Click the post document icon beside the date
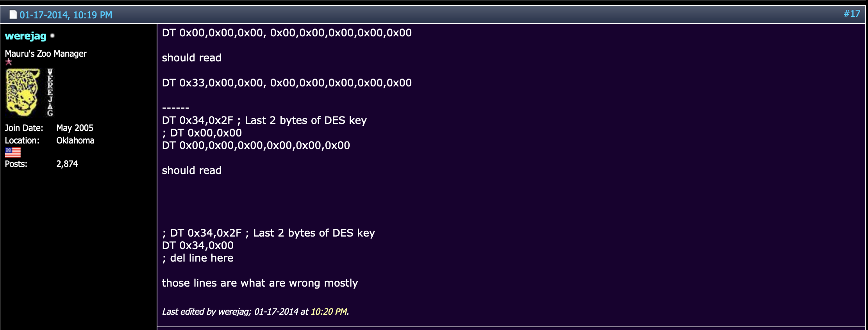The height and width of the screenshot is (330, 868). coord(13,15)
